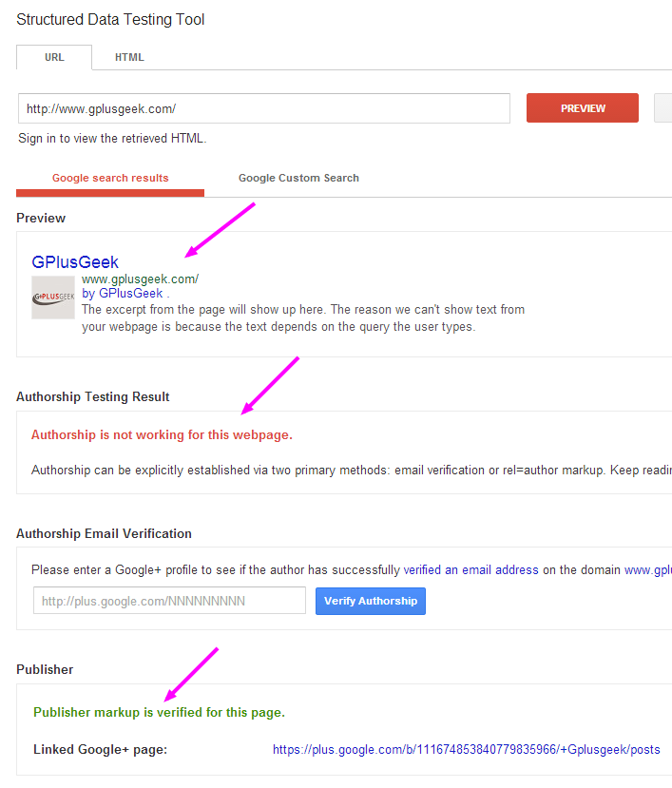Viewport: 672px width, 788px height.
Task: Click the 'Preview' section heading
Action: click(41, 218)
